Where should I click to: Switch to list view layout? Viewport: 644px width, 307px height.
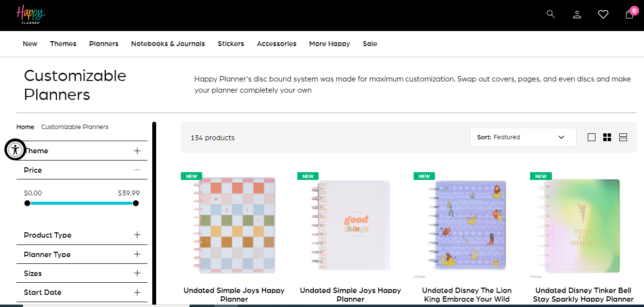(623, 137)
